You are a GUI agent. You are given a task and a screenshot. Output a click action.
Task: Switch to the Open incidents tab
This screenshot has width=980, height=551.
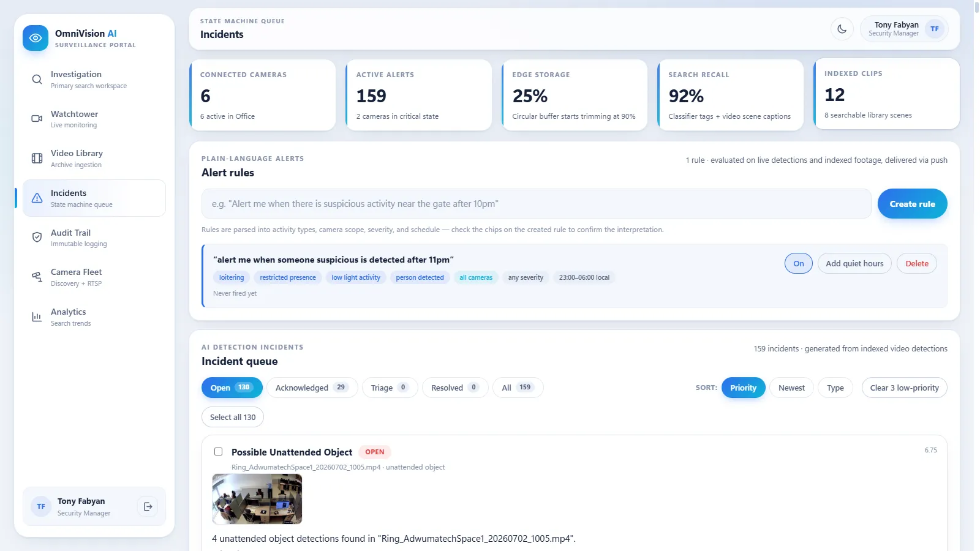232,388
